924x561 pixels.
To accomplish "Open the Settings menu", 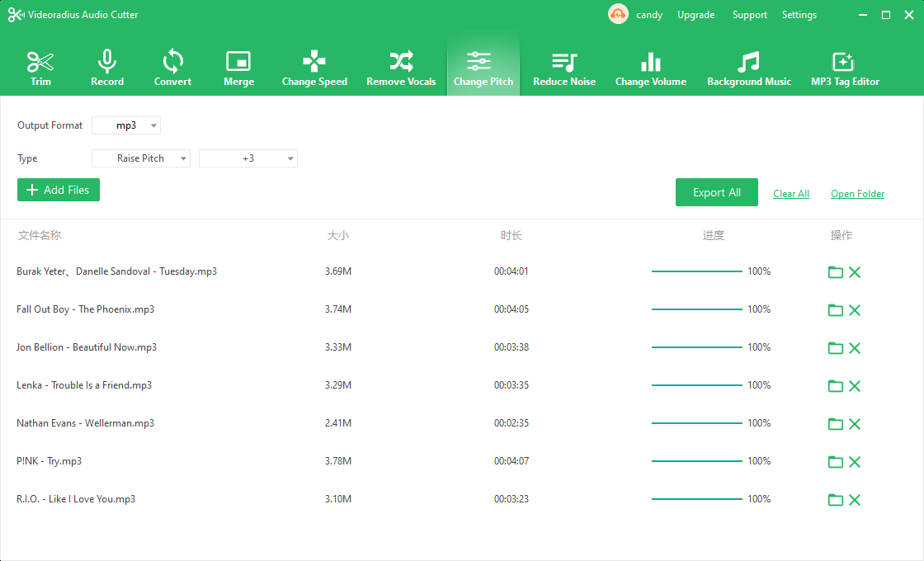I will (799, 15).
